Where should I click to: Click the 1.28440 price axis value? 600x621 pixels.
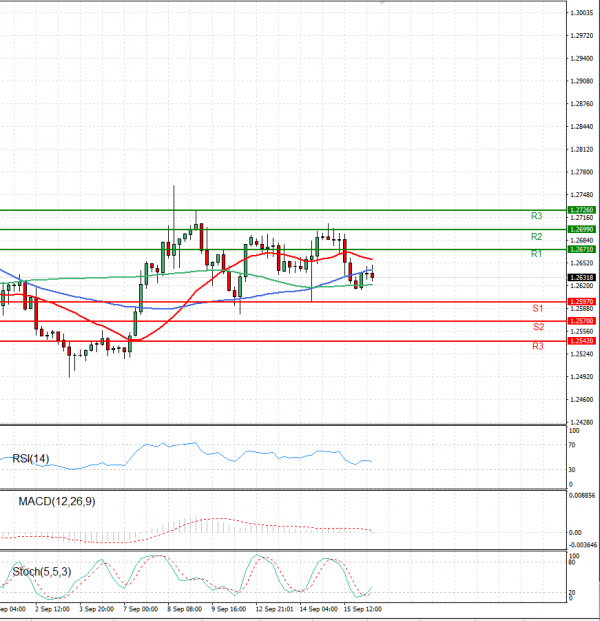pos(581,127)
